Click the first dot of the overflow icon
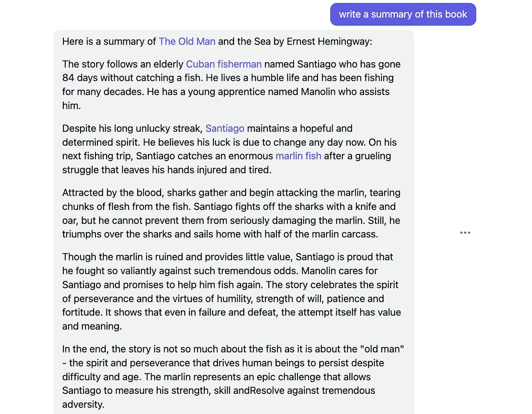Screen dimensions: 532x414 point(461,232)
